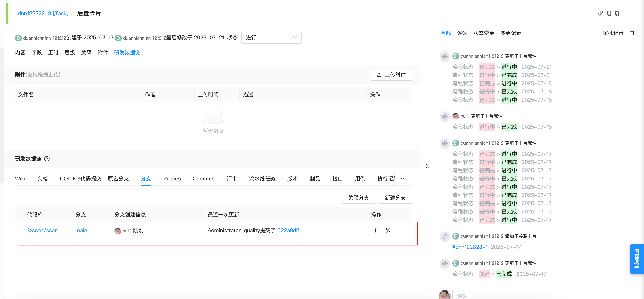Create a merge request for the scan/scan branch
This screenshot has height=299, width=644.
pyautogui.click(x=376, y=231)
